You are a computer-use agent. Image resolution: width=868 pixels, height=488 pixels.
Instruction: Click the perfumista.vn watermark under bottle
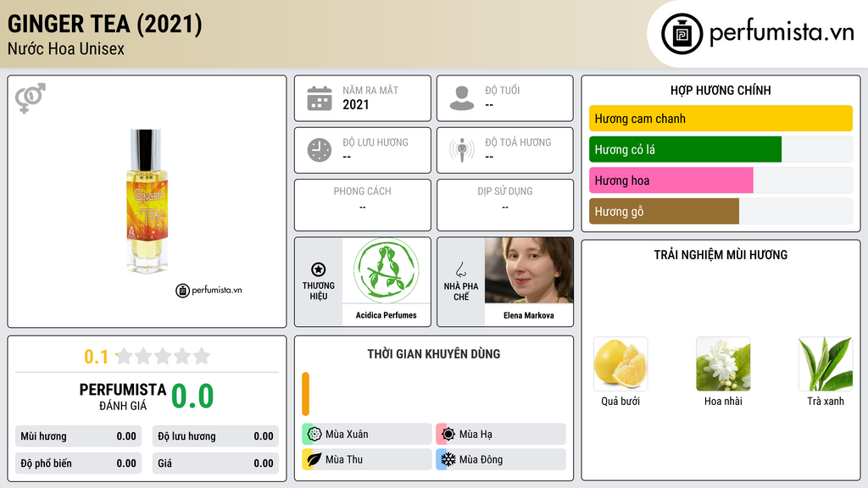pyautogui.click(x=209, y=290)
